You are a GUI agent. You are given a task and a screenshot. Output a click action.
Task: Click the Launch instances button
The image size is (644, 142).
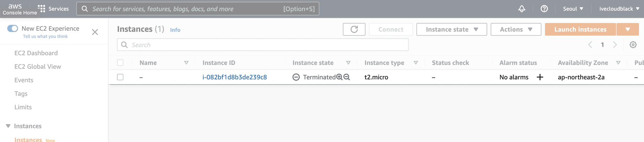click(x=580, y=29)
